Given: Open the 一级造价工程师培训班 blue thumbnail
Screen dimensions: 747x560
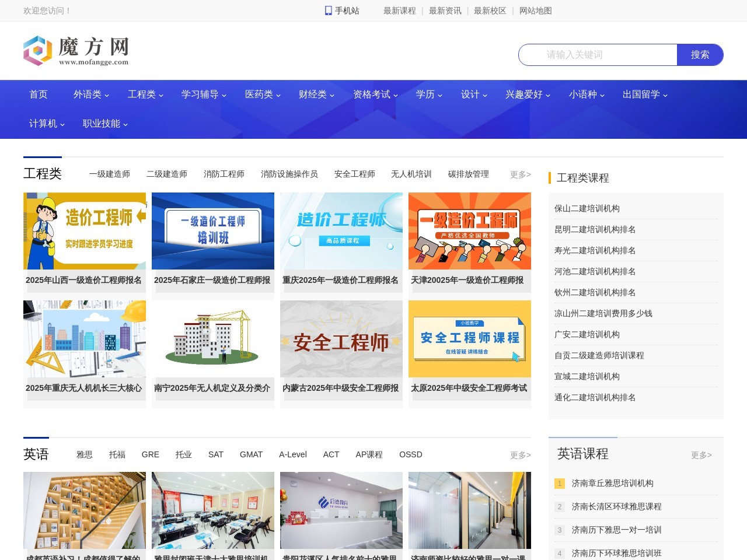Looking at the screenshot, I should tap(213, 231).
